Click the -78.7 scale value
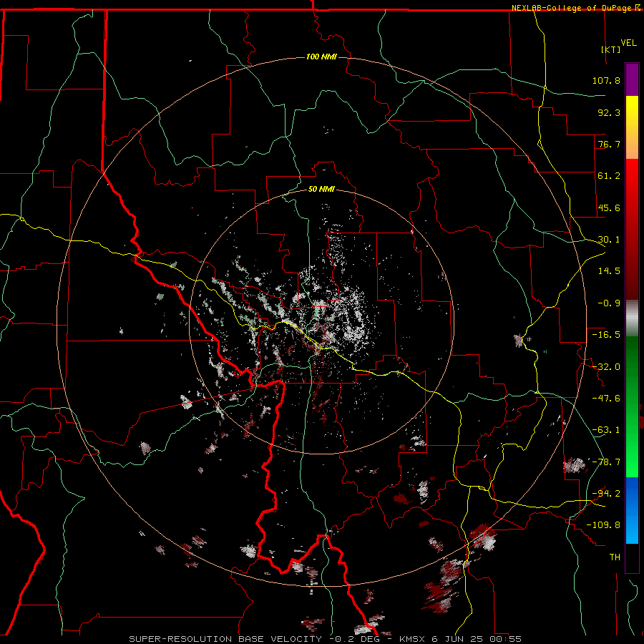The width and height of the screenshot is (644, 644). pos(606,462)
